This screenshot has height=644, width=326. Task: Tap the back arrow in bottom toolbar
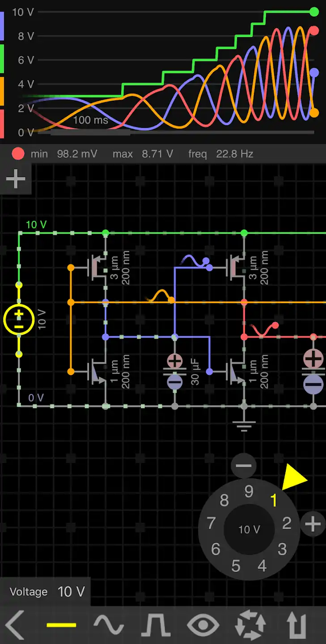(x=15, y=625)
